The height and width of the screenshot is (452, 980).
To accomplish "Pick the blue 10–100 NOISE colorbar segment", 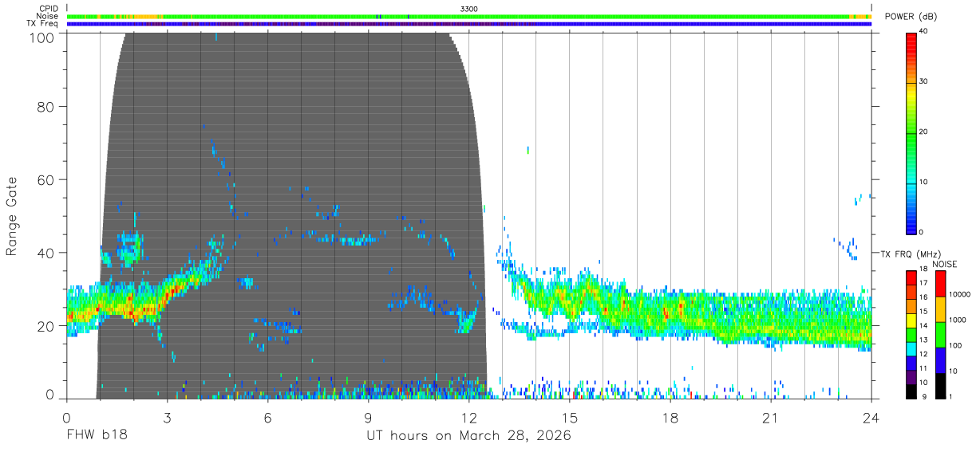I will click(x=940, y=359).
